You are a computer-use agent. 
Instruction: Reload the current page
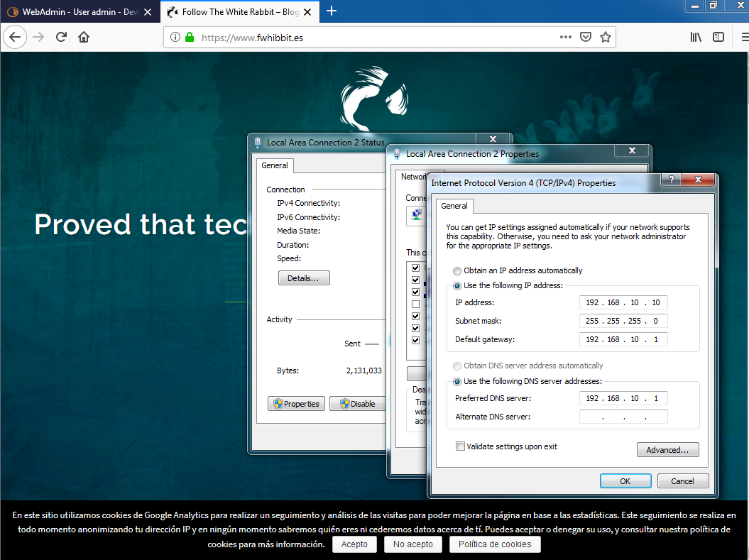(x=62, y=38)
